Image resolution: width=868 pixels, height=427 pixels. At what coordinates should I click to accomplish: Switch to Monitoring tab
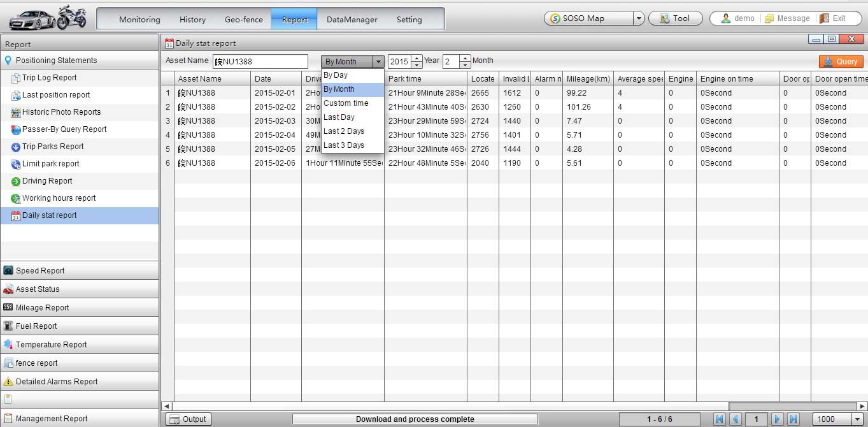[139, 19]
